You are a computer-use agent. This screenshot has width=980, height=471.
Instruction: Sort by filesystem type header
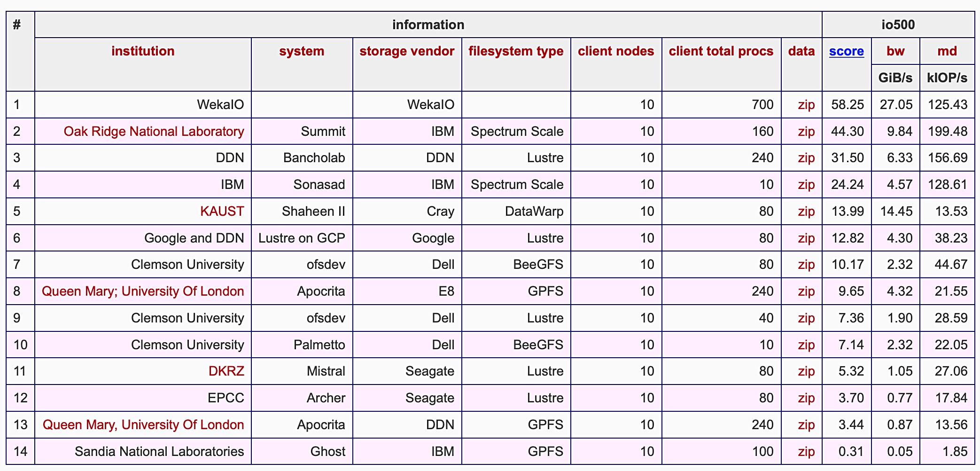coord(516,51)
